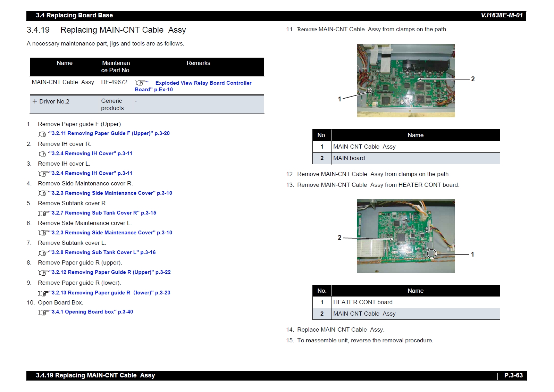Click the pointing-hand icon in the Remarks cell

click(140, 83)
